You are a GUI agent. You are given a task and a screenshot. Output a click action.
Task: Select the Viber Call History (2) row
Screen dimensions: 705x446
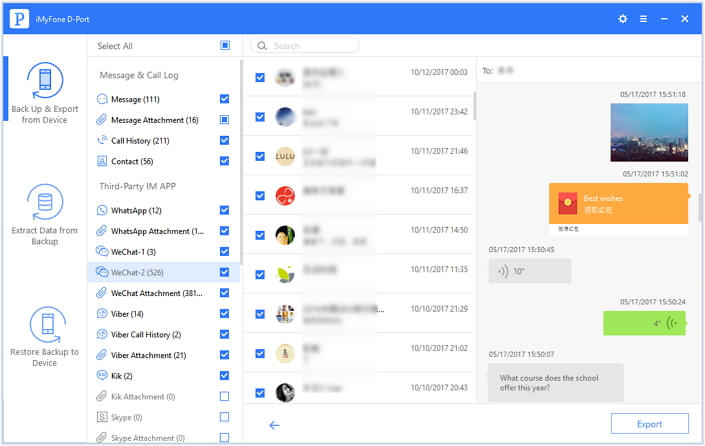coord(164,334)
